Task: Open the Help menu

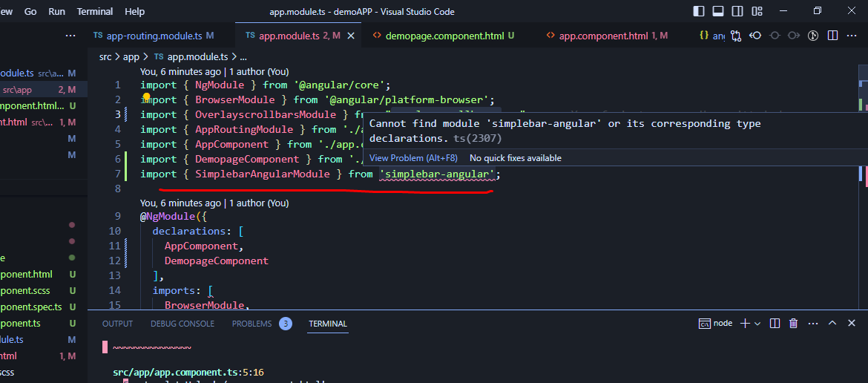Action: [134, 11]
